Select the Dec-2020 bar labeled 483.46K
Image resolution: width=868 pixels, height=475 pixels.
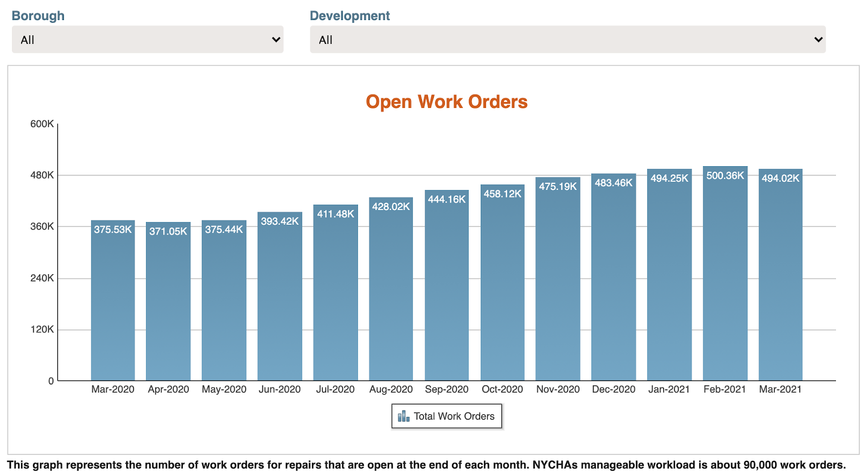click(x=614, y=277)
